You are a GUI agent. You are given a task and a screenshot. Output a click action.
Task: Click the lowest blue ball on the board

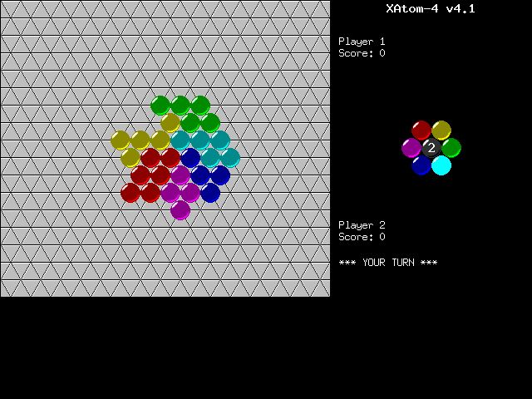click(210, 193)
